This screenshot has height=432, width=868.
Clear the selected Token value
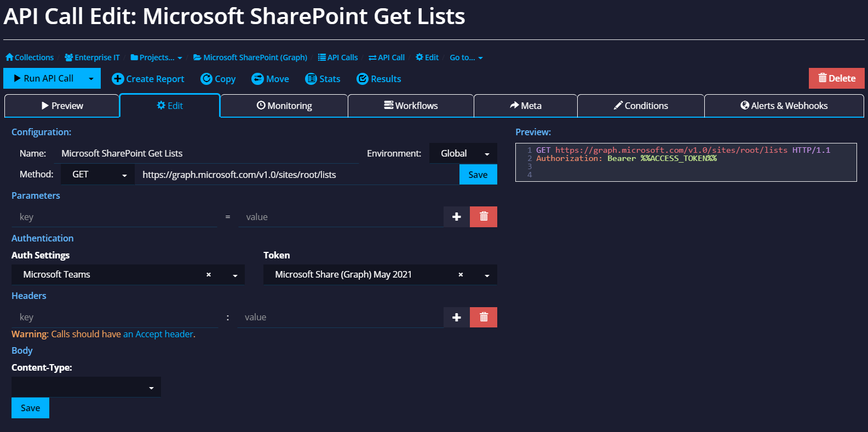click(461, 275)
